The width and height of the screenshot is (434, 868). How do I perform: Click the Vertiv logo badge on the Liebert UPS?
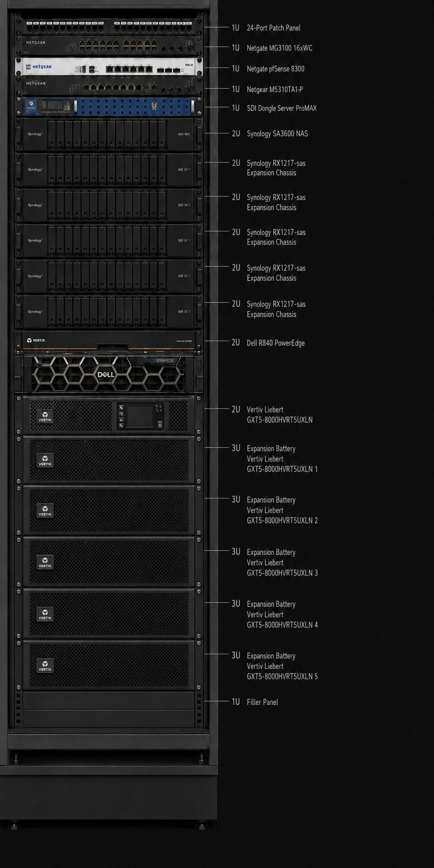[45, 416]
